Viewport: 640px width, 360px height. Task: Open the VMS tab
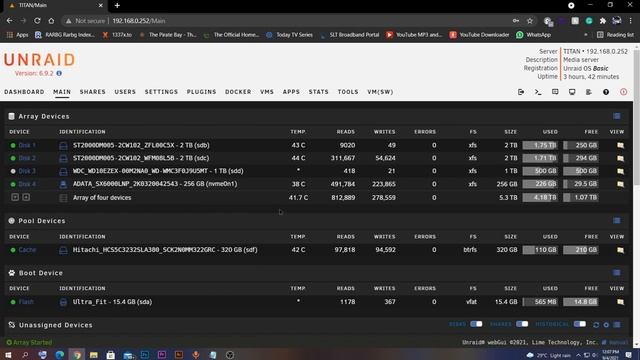click(x=267, y=92)
